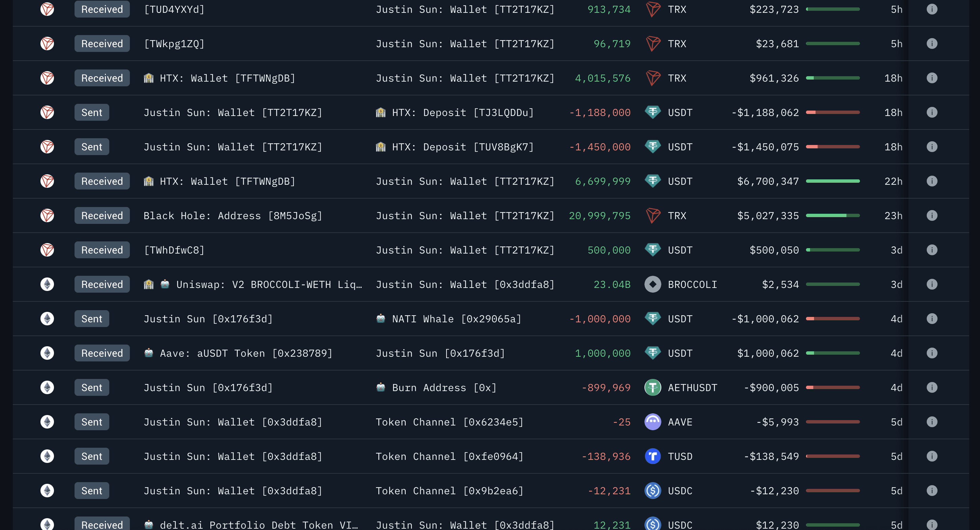
Task: Click Received tag on TWhDfwC8 row
Action: 102,250
